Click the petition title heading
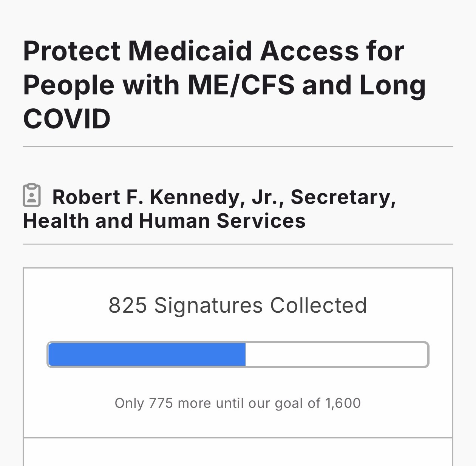 pos(224,85)
